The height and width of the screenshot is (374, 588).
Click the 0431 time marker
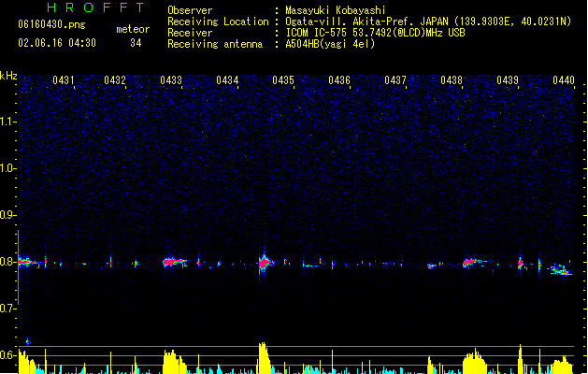click(x=63, y=79)
